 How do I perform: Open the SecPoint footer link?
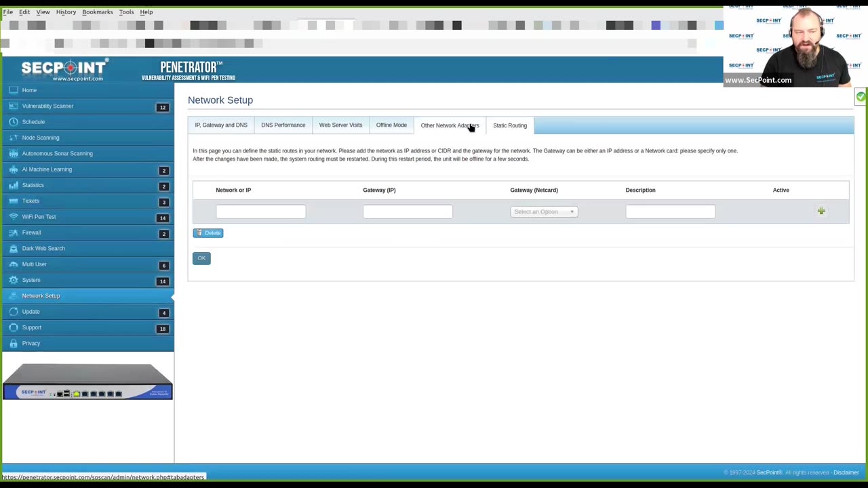point(769,472)
